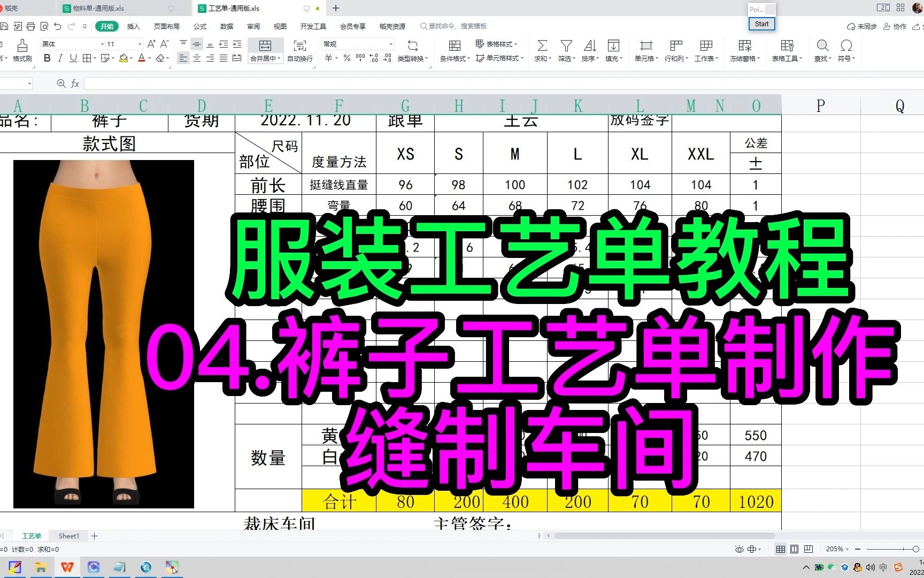Click the Print icon in quick access
Viewport: 924px width, 578px height.
pos(31,26)
